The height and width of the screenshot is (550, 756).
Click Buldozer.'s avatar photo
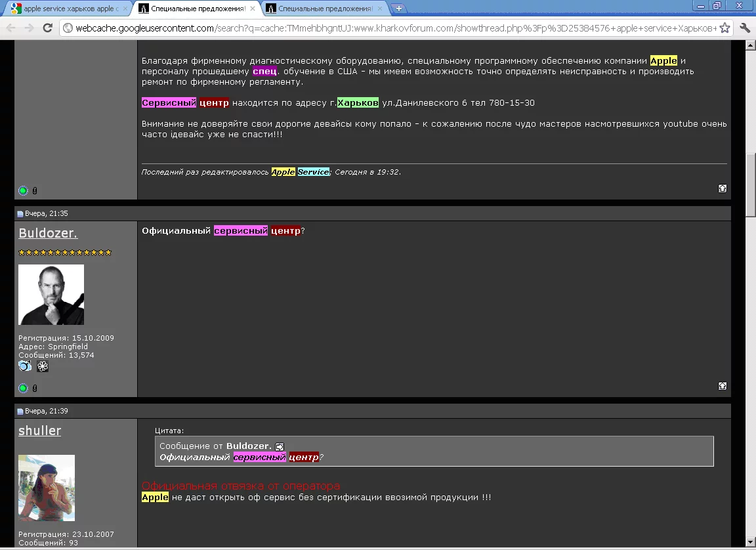coord(51,295)
